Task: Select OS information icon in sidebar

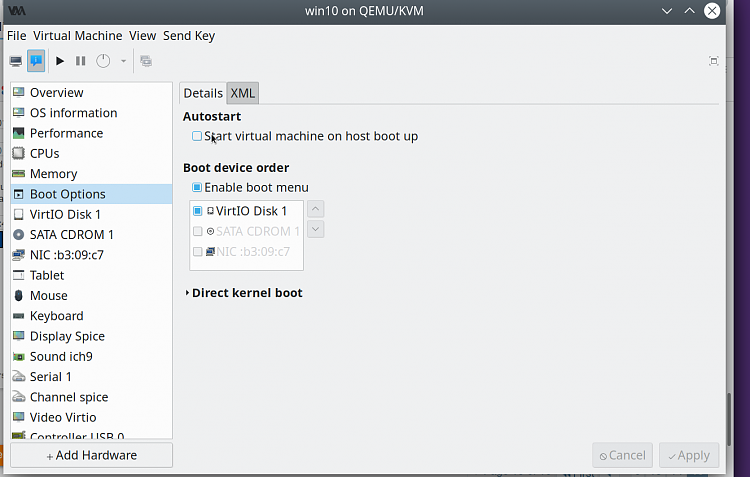Action: pos(19,112)
